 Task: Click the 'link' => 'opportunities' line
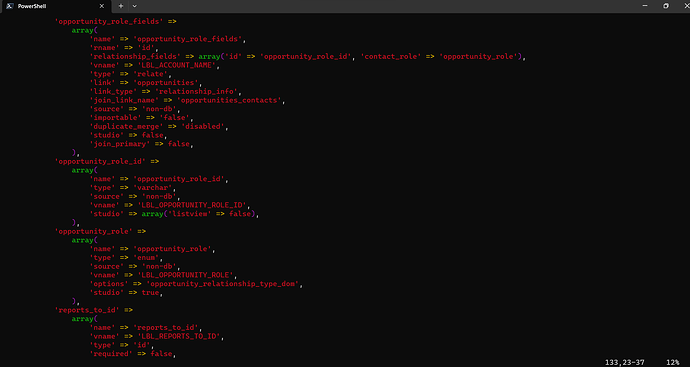point(146,83)
